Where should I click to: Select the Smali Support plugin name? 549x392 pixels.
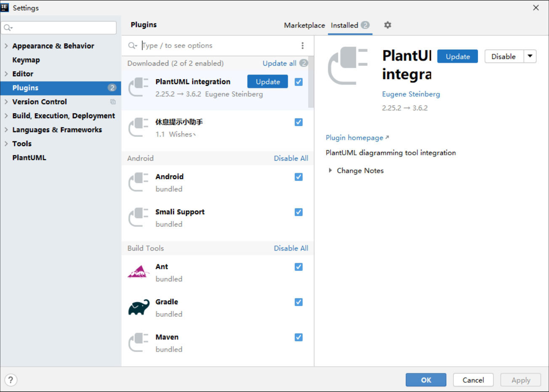pos(180,212)
